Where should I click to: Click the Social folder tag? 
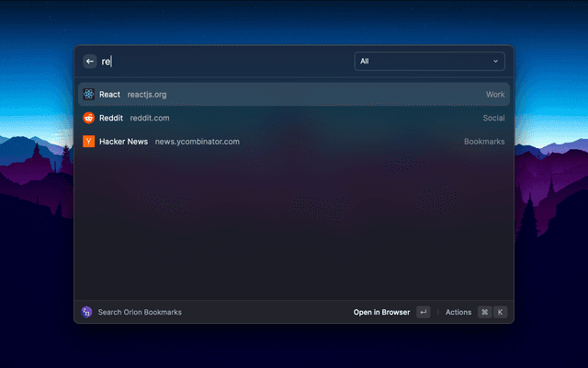point(493,118)
